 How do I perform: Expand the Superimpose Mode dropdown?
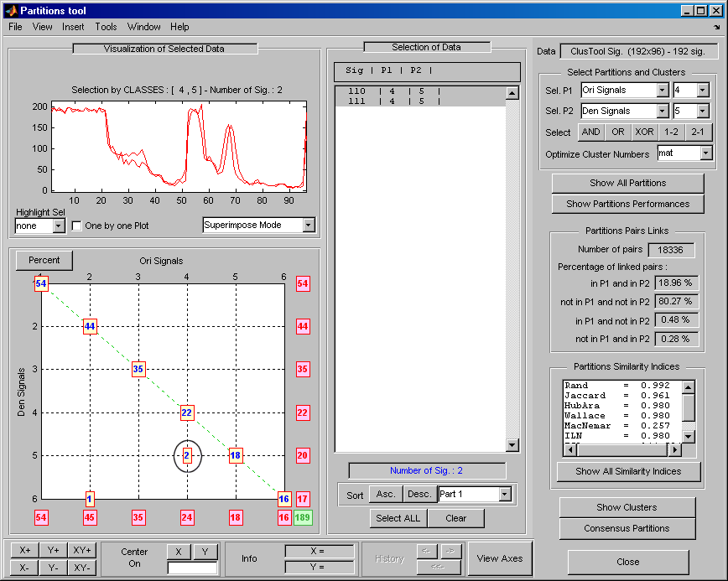pyautogui.click(x=308, y=225)
